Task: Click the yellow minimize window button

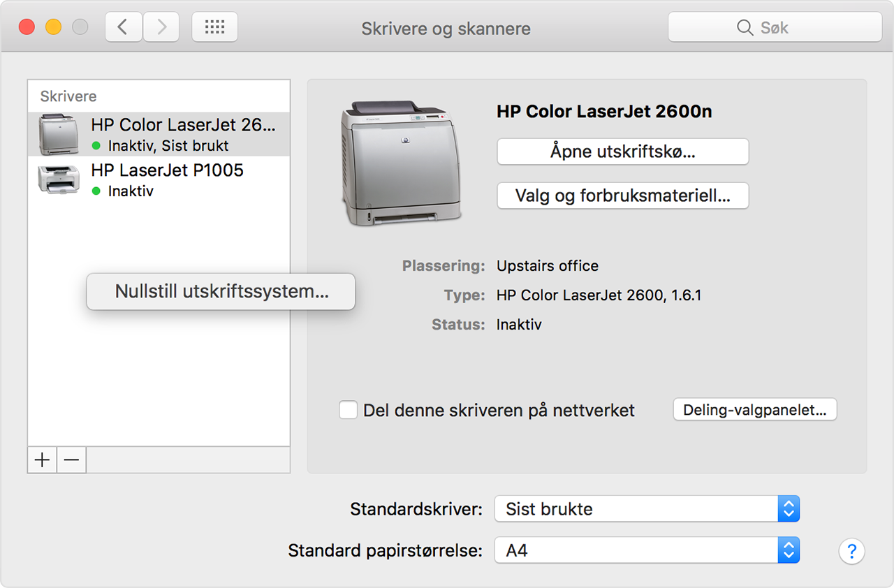Action: click(x=53, y=27)
